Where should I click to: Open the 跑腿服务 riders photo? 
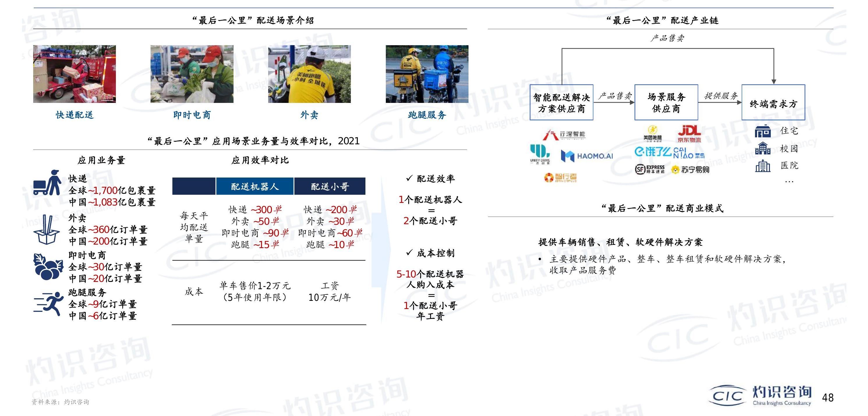(x=427, y=74)
